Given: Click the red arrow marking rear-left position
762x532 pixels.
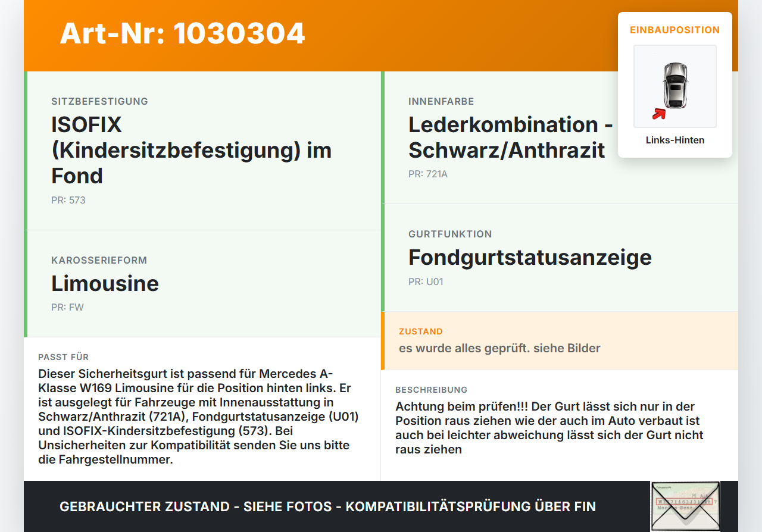Looking at the screenshot, I should click(658, 114).
